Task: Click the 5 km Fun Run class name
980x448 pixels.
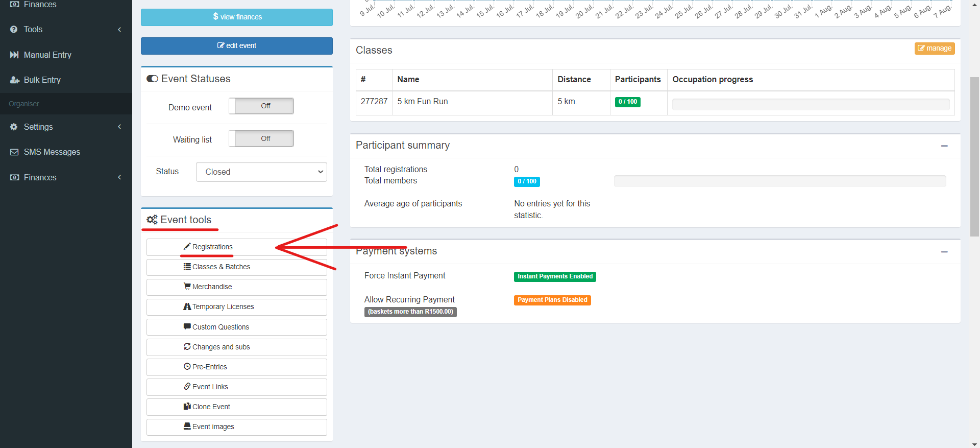Action: tap(423, 102)
